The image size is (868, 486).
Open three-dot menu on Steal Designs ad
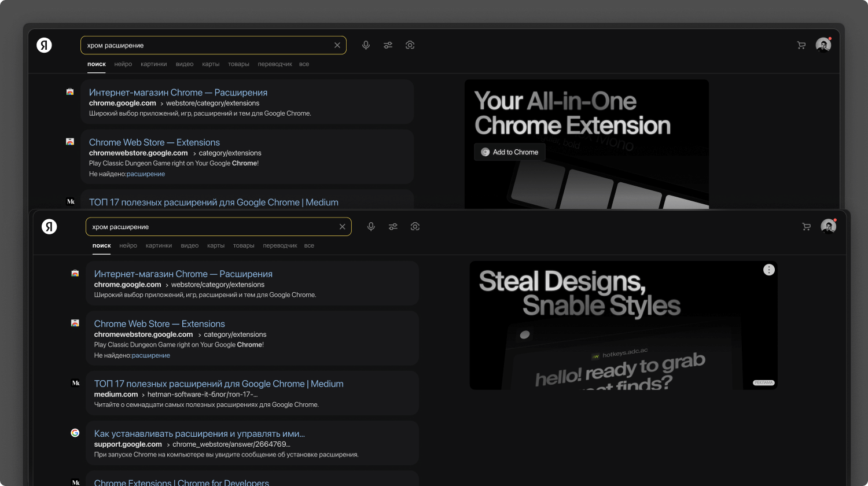tap(768, 270)
